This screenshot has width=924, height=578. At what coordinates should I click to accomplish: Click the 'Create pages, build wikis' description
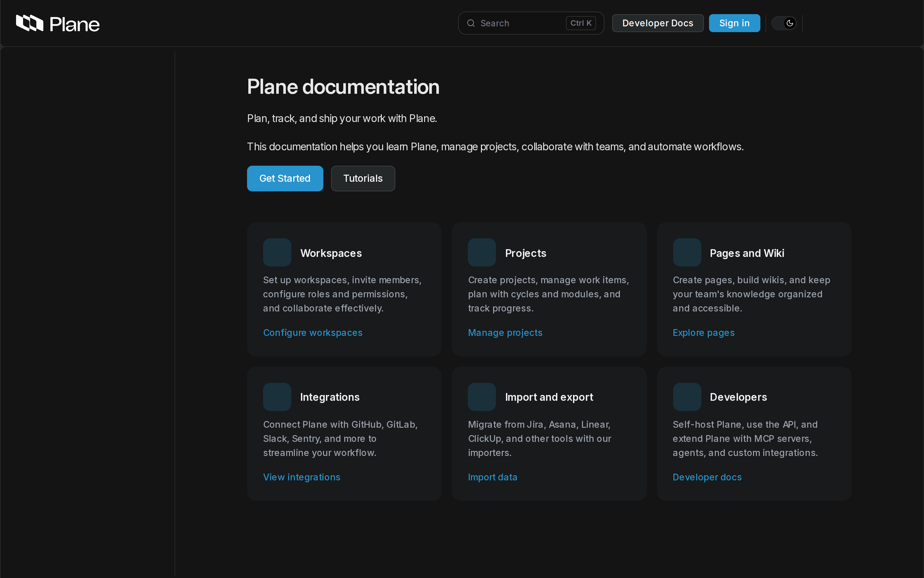751,294
